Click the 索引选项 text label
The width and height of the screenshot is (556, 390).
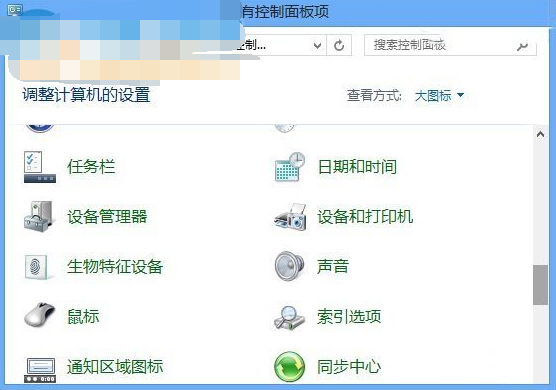coord(349,316)
